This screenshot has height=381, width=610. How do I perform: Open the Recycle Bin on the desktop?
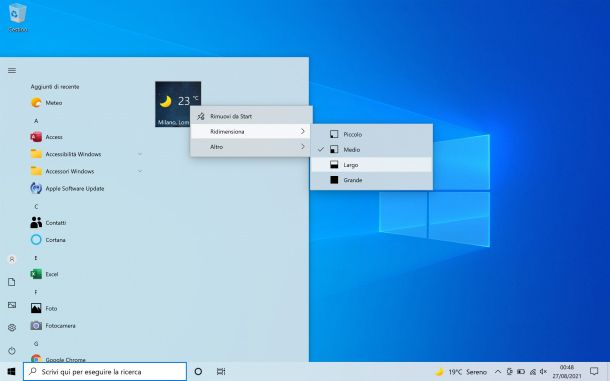(x=18, y=17)
